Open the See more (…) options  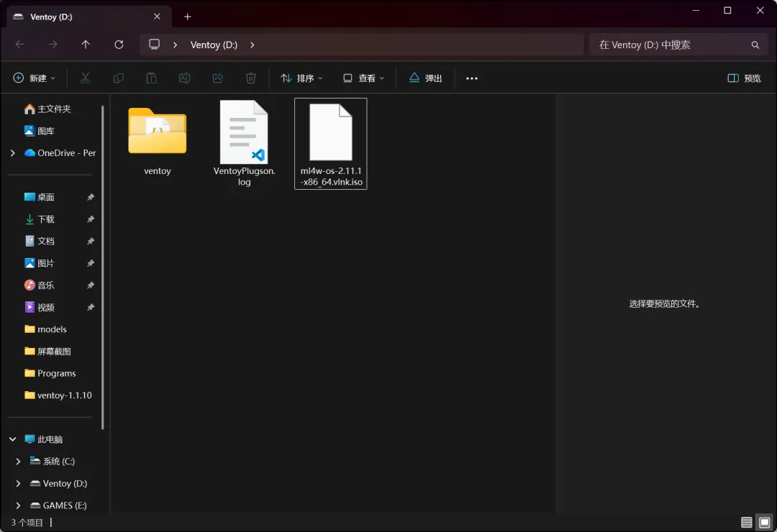pyautogui.click(x=472, y=78)
